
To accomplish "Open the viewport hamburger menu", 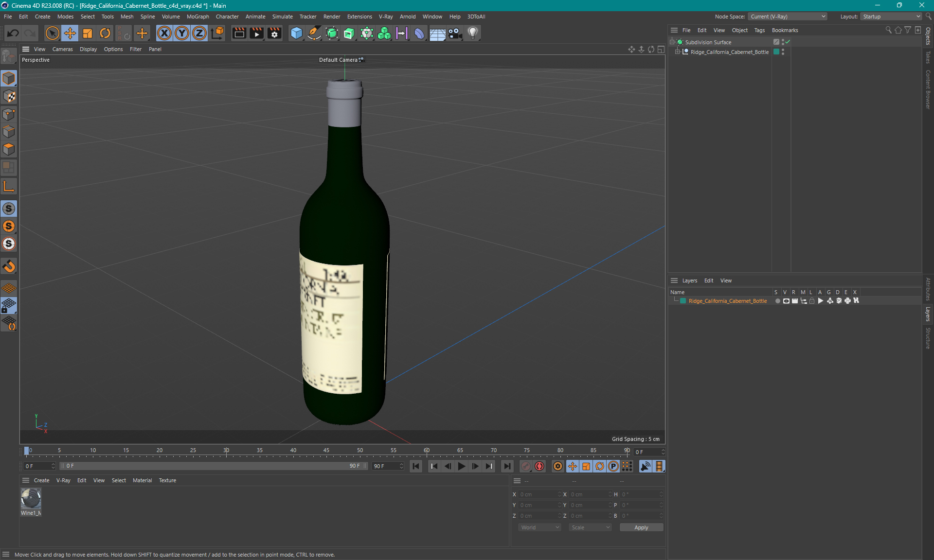I will coord(26,49).
